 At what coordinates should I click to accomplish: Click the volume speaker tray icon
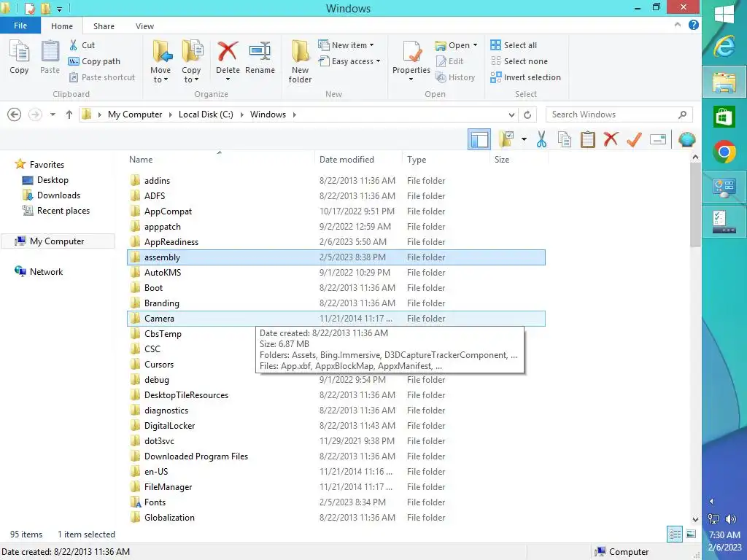[730, 519]
